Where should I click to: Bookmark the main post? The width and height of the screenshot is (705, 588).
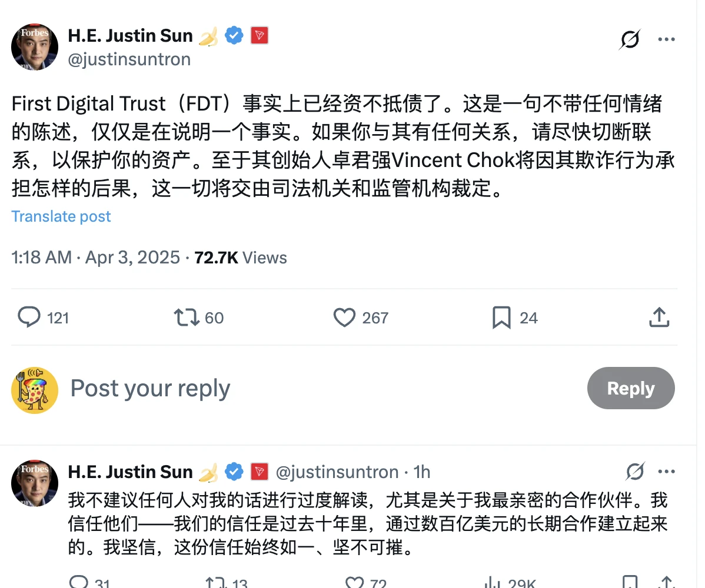point(501,318)
